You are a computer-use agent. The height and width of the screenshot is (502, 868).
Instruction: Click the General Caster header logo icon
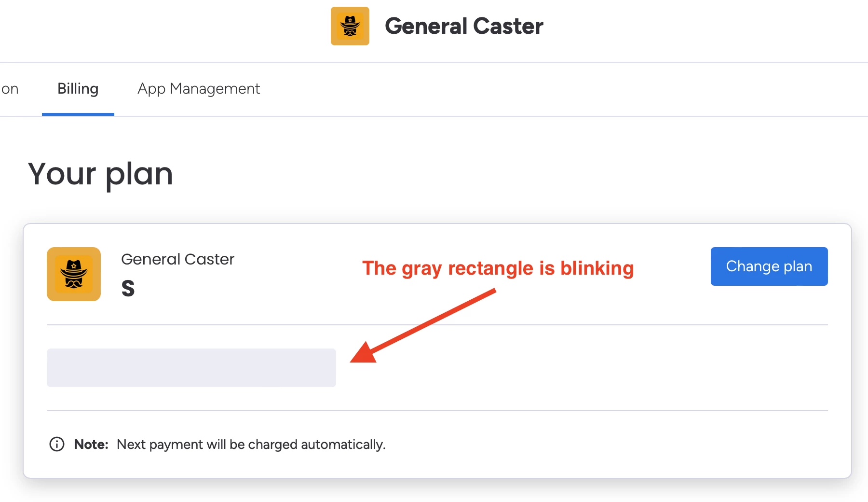pos(350,26)
